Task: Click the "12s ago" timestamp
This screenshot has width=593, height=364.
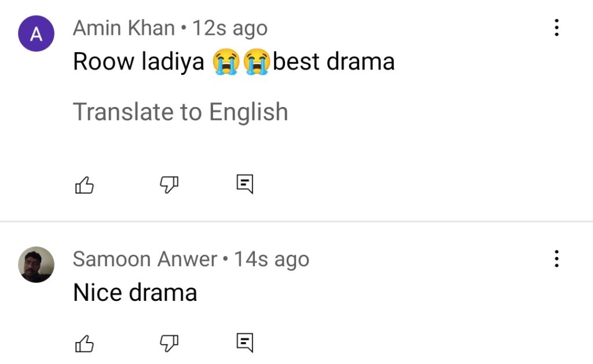Action: (x=230, y=28)
